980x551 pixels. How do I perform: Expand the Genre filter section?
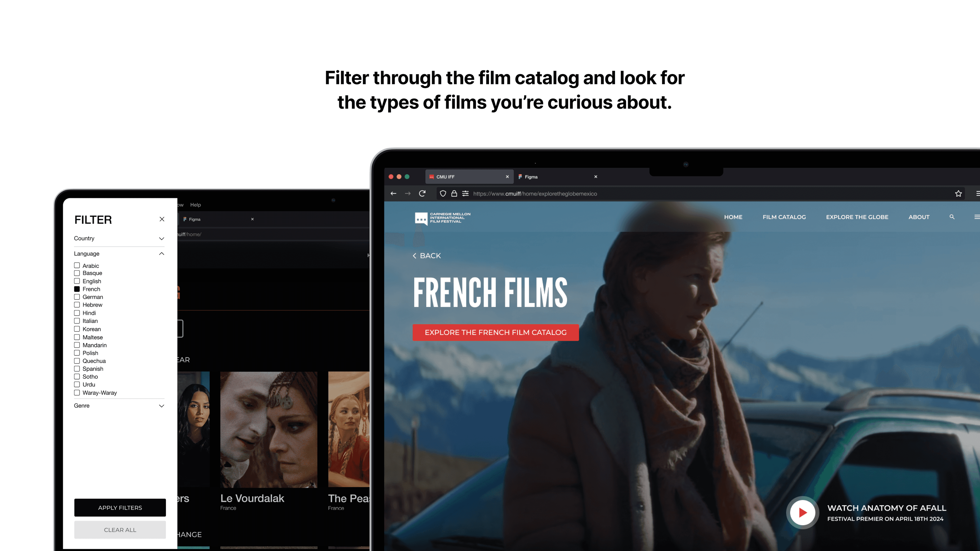click(119, 406)
